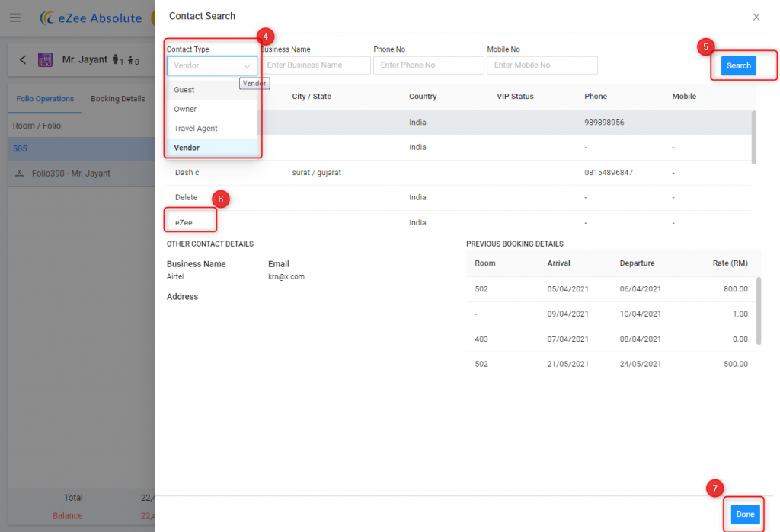Click booking row for room 403
Viewport: 780px width, 532px height.
click(611, 339)
